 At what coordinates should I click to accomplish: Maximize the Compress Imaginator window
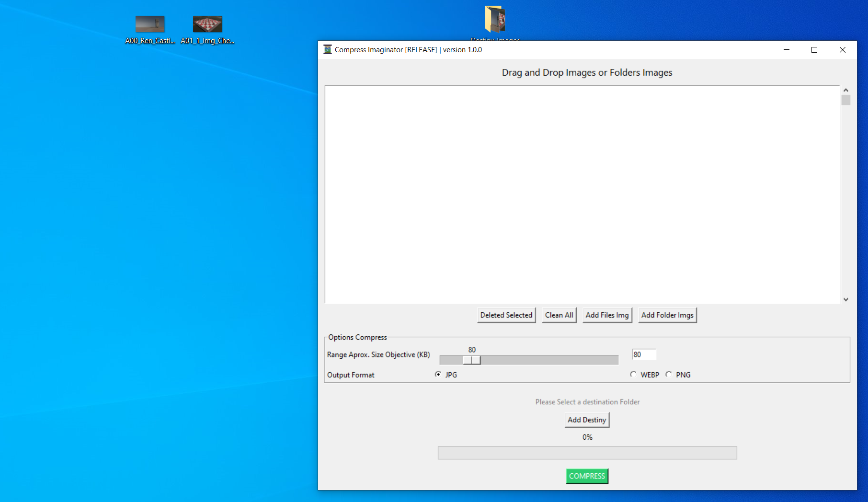point(814,50)
